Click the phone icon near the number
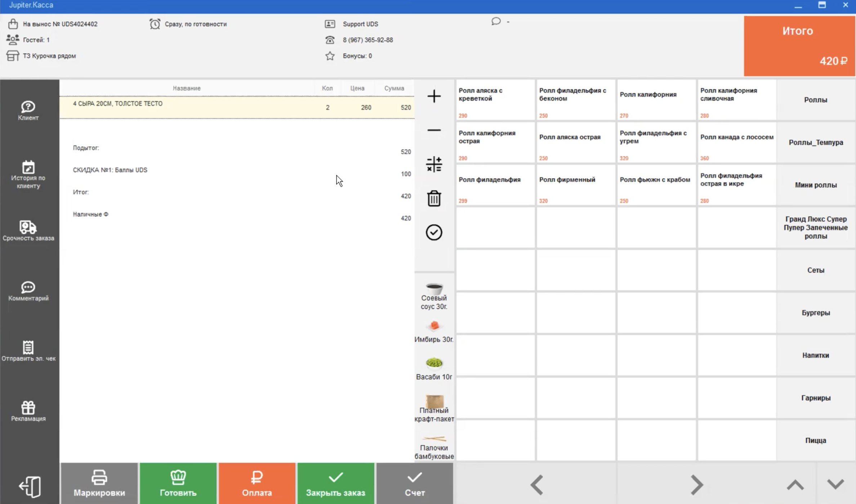Viewport: 856px width, 504px height. click(330, 40)
